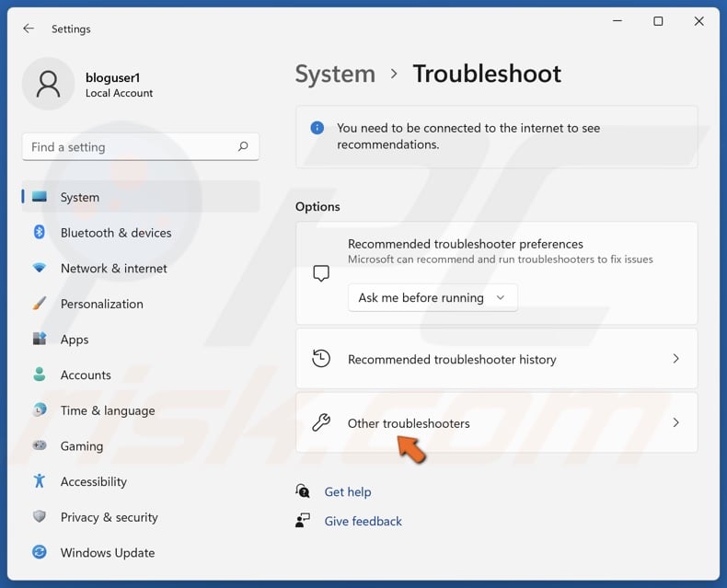Minimize the Settings window
The image size is (727, 588).
pyautogui.click(x=617, y=21)
